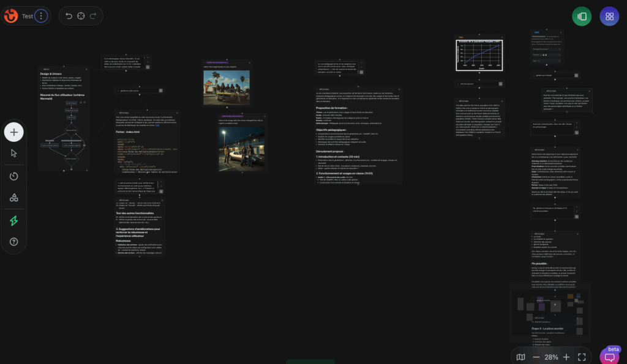Image resolution: width=627 pixels, height=364 pixels.
Task: Click the undo arrow in the top toolbar
Action: (x=69, y=16)
